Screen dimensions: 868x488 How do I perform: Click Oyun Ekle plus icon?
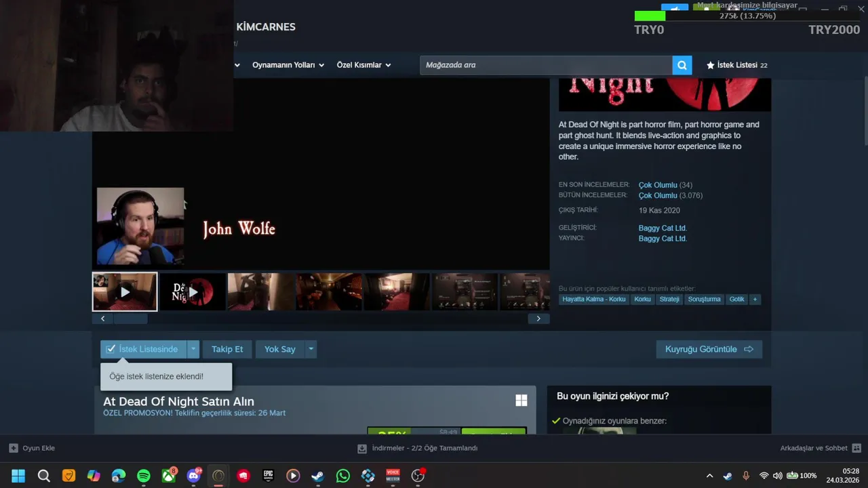coord(14,448)
